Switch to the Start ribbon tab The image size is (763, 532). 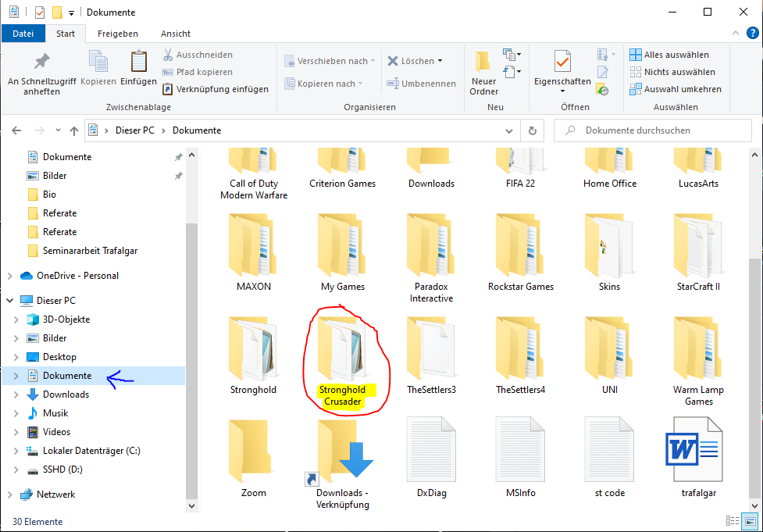pyautogui.click(x=65, y=34)
